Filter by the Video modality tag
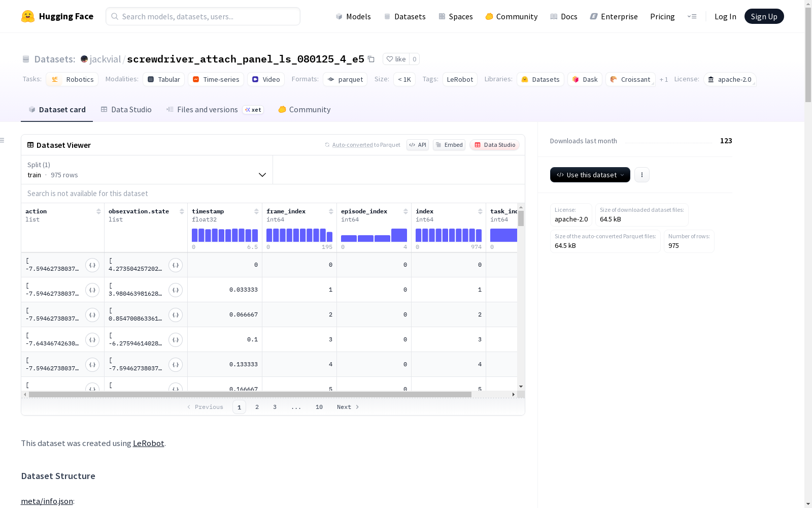Viewport: 812px width, 508px height. pos(266,79)
